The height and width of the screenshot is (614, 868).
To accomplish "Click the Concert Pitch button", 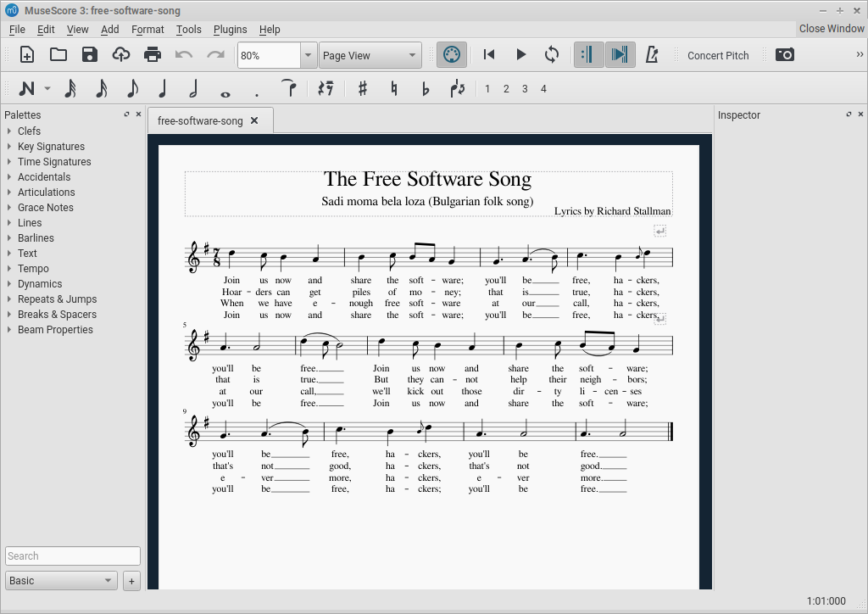I will [x=718, y=56].
